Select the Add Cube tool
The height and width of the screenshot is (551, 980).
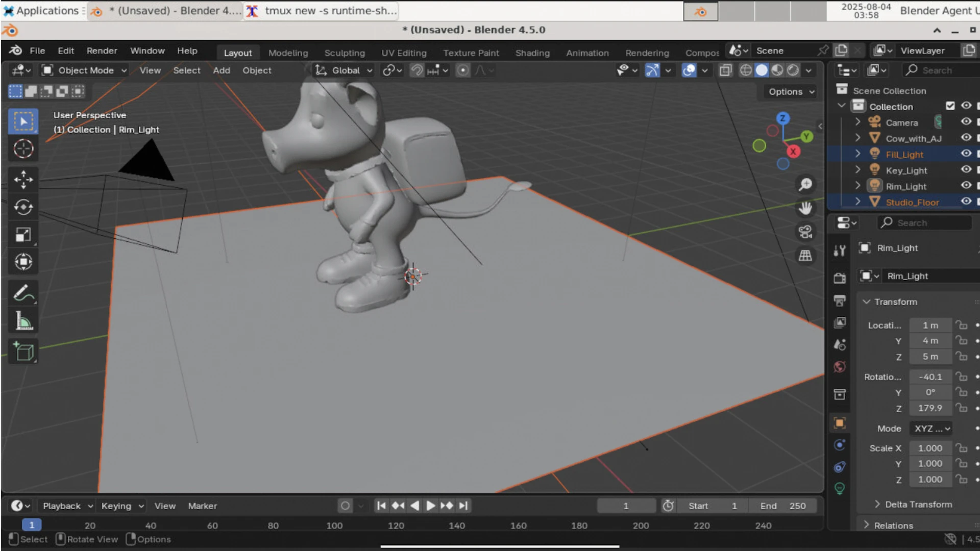tap(23, 352)
